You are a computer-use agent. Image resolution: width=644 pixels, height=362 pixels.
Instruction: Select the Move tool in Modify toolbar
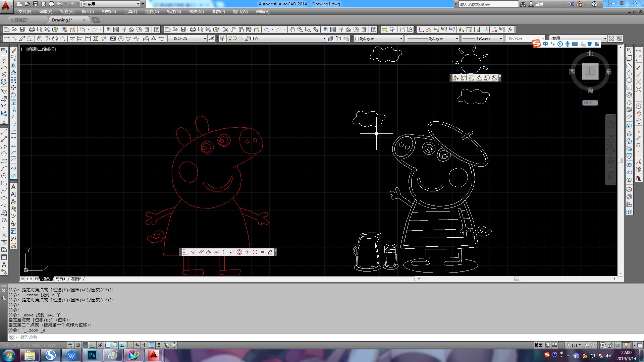[x=13, y=87]
